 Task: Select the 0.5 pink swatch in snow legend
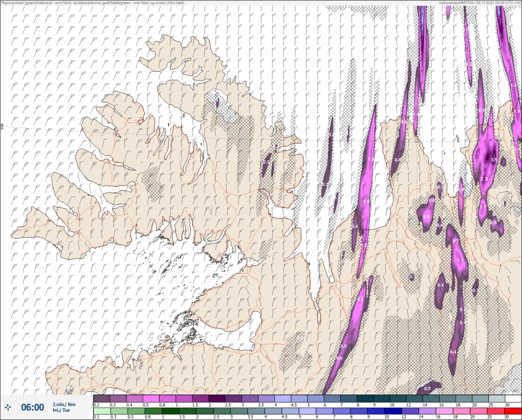tap(151, 398)
